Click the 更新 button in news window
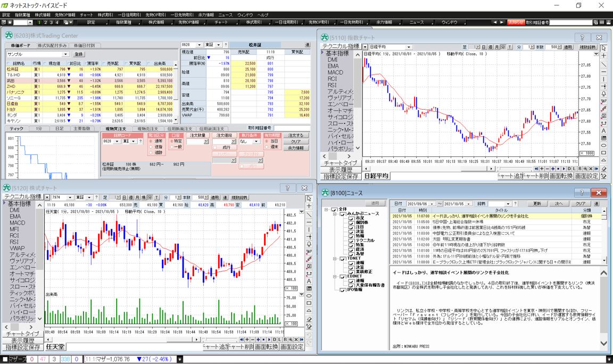Screen dimensions: 613x364 tap(537, 204)
